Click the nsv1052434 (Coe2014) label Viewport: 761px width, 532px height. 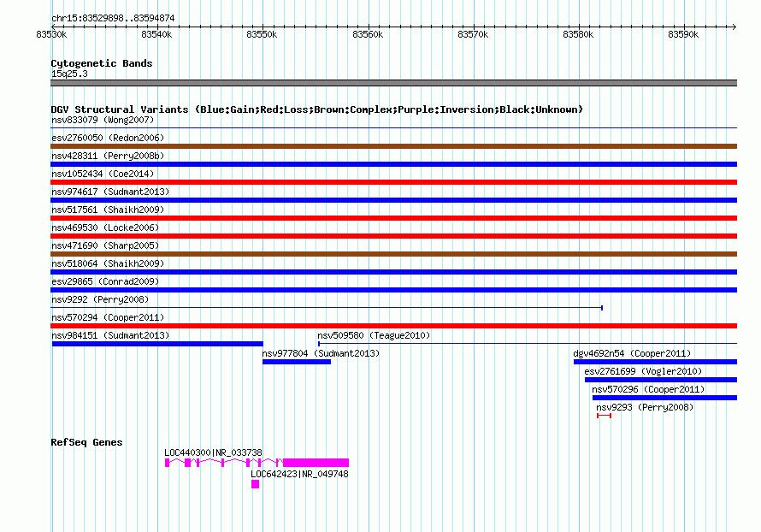click(x=103, y=174)
